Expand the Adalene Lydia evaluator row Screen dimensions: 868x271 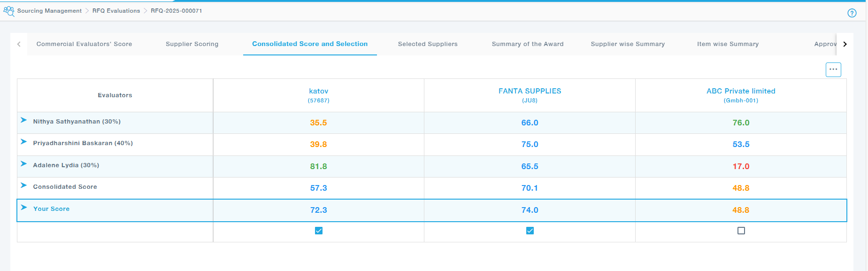[24, 164]
